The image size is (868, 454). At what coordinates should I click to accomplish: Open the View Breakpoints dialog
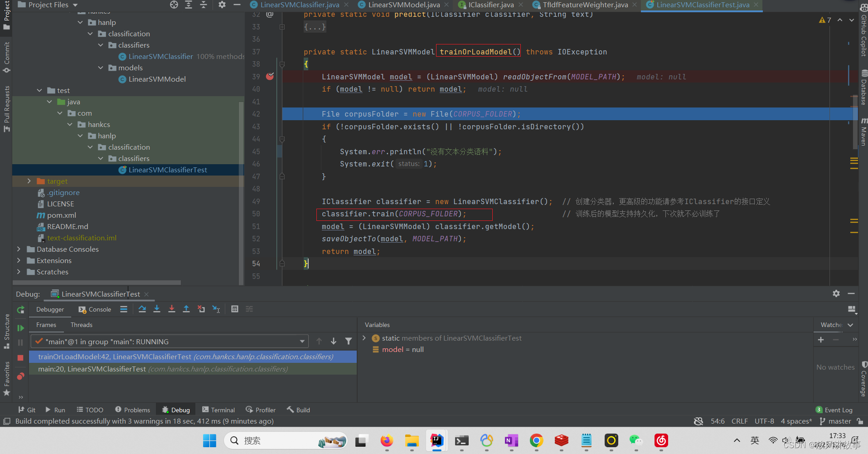pos(20,376)
